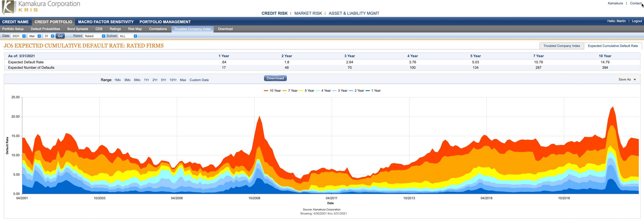Click the Expected Number of Defaults row label
This screenshot has height=220, width=644.
point(31,68)
